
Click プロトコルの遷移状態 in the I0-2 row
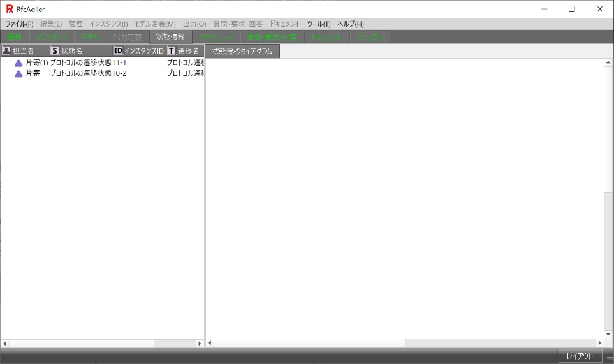click(x=81, y=73)
